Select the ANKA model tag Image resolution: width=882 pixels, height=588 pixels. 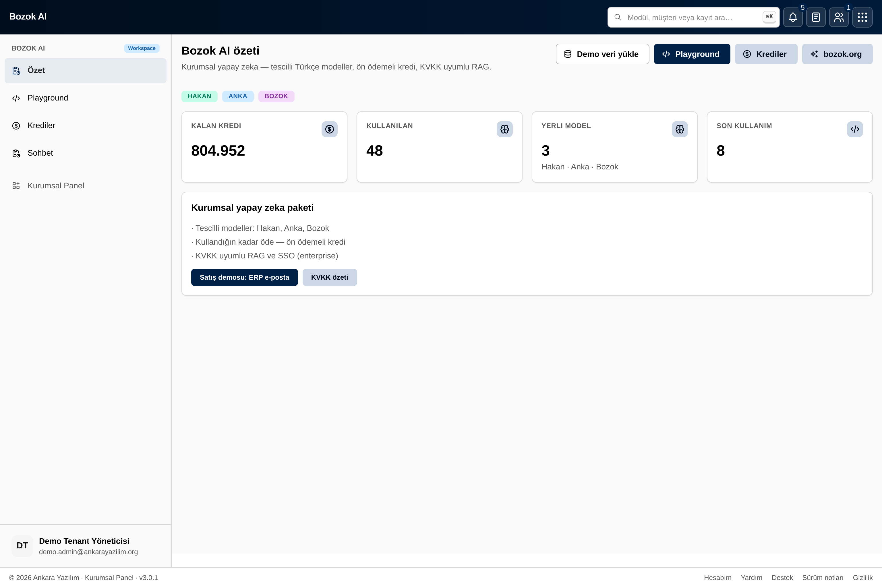click(238, 96)
